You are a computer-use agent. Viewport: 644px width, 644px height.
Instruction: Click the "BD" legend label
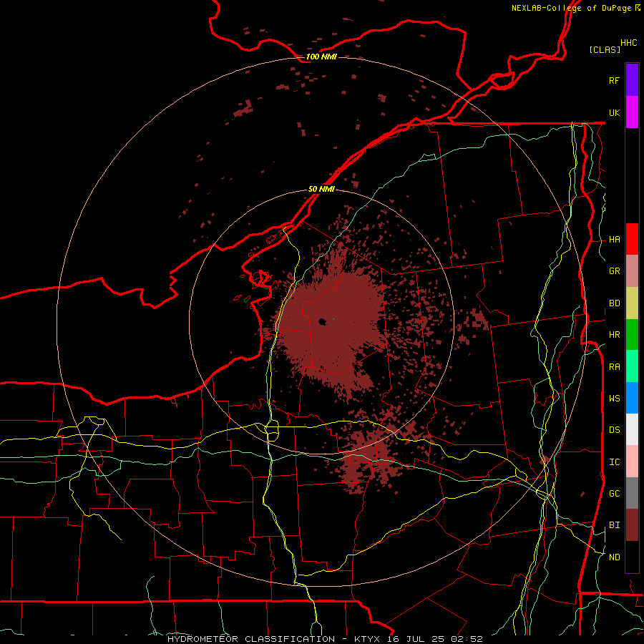click(x=614, y=303)
